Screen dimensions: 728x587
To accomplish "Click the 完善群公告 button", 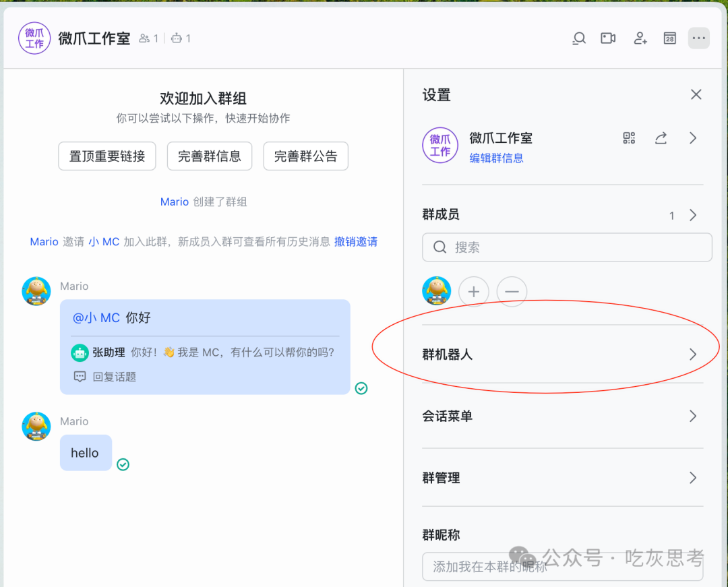I will tap(305, 156).
